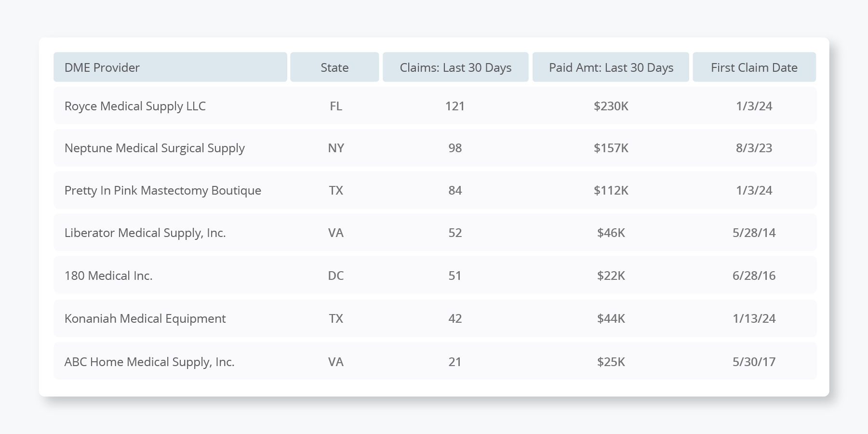Viewport: 868px width, 434px height.
Task: Select the 8/3/23 first claim date
Action: click(754, 148)
